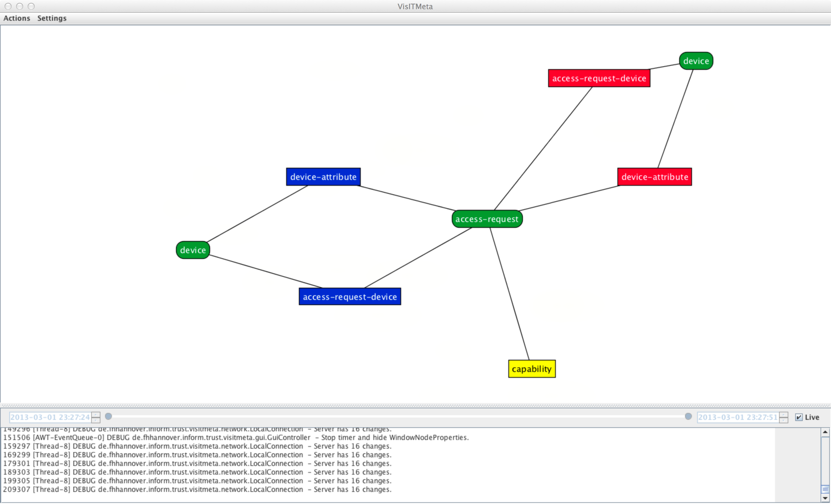Increment the end timestamp spinner
Viewport: 831px width, 504px height.
tap(783, 415)
